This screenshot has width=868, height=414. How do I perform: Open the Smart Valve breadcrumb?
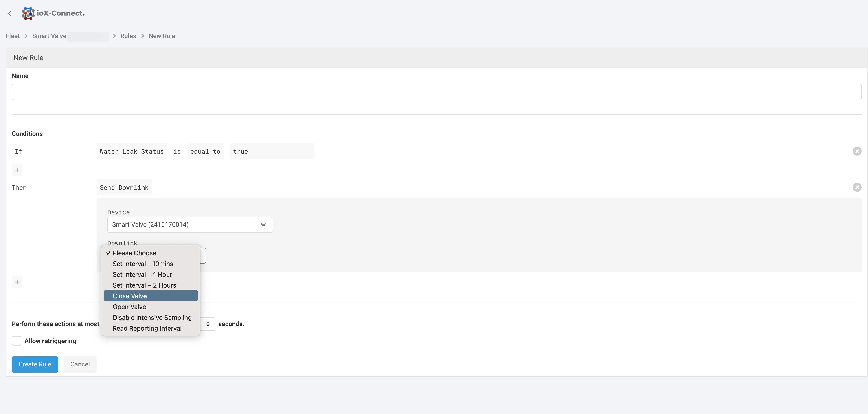(49, 36)
